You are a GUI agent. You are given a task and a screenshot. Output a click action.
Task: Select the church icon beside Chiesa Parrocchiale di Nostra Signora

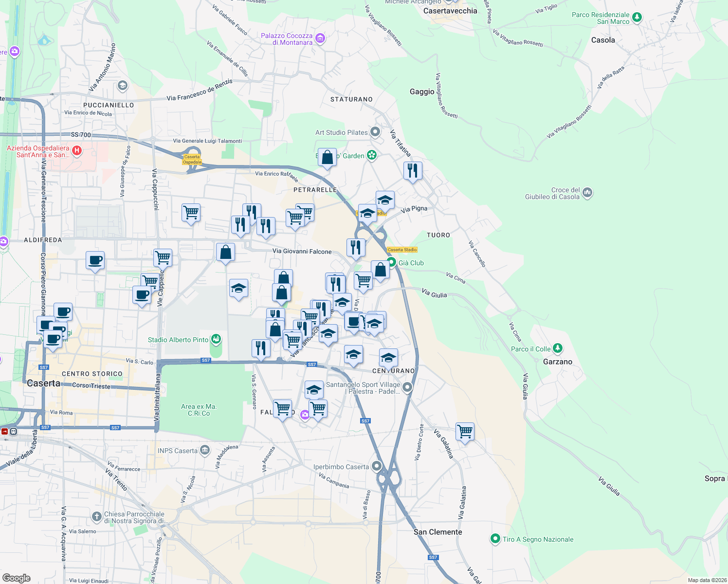(96, 515)
